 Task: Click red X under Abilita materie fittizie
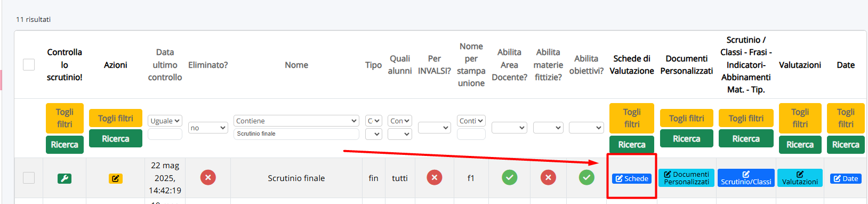point(548,177)
